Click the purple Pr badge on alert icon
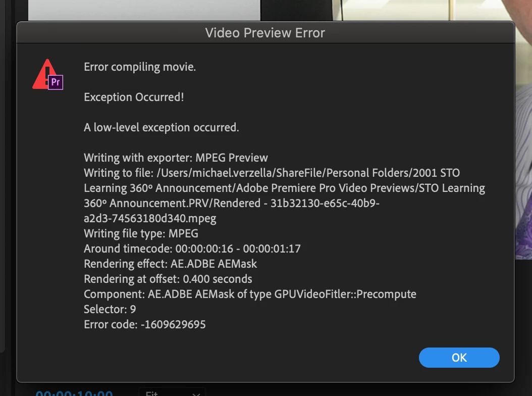532x396 pixels. (56, 82)
